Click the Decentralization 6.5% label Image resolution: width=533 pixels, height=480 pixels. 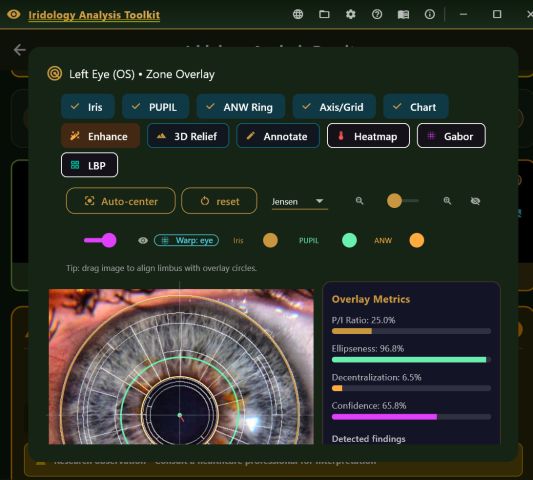tap(376, 377)
